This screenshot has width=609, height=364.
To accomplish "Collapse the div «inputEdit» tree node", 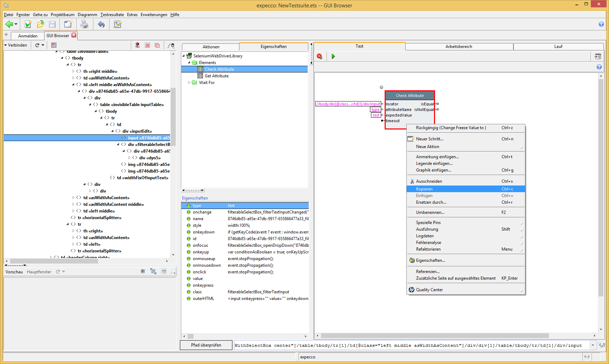I will coord(113,131).
